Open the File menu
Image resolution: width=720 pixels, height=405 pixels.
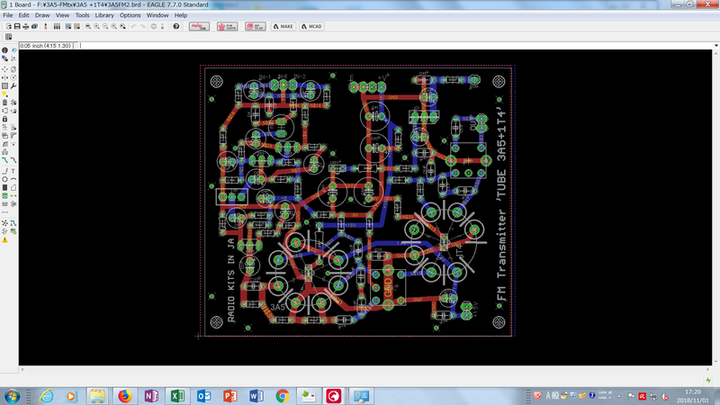point(8,16)
